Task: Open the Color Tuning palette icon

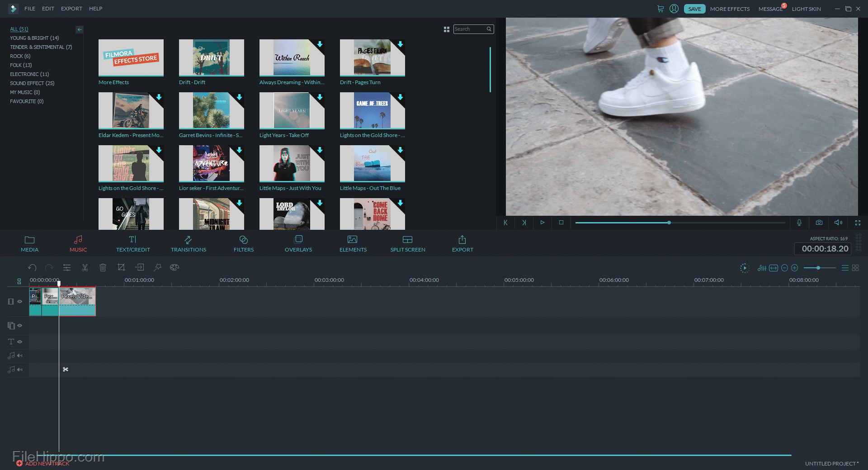Action: [175, 267]
